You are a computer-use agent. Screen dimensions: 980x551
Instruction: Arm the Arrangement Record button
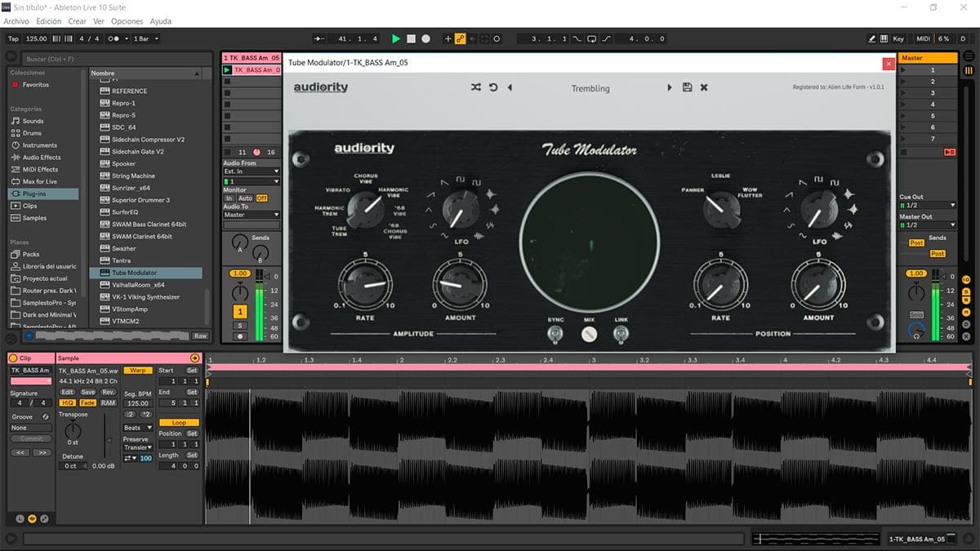point(426,38)
